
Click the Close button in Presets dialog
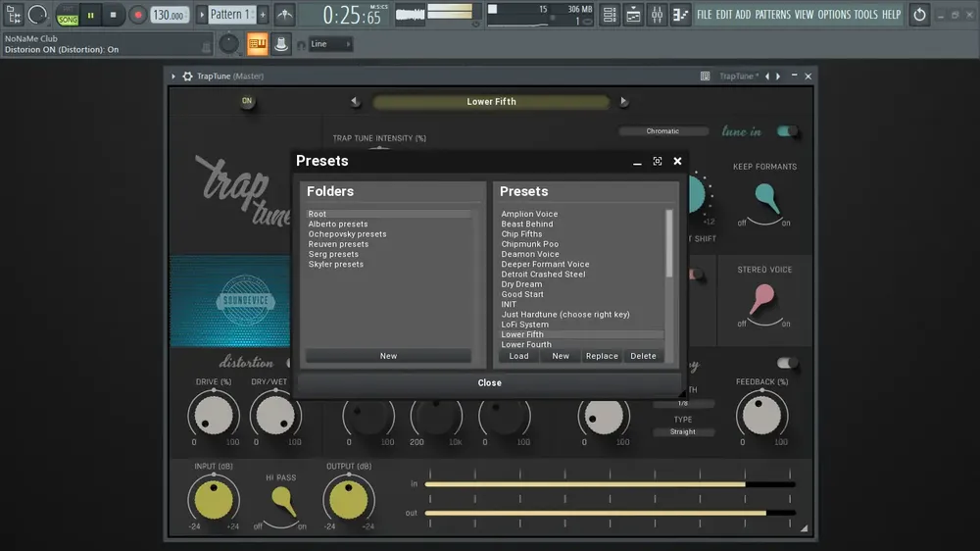tap(489, 382)
